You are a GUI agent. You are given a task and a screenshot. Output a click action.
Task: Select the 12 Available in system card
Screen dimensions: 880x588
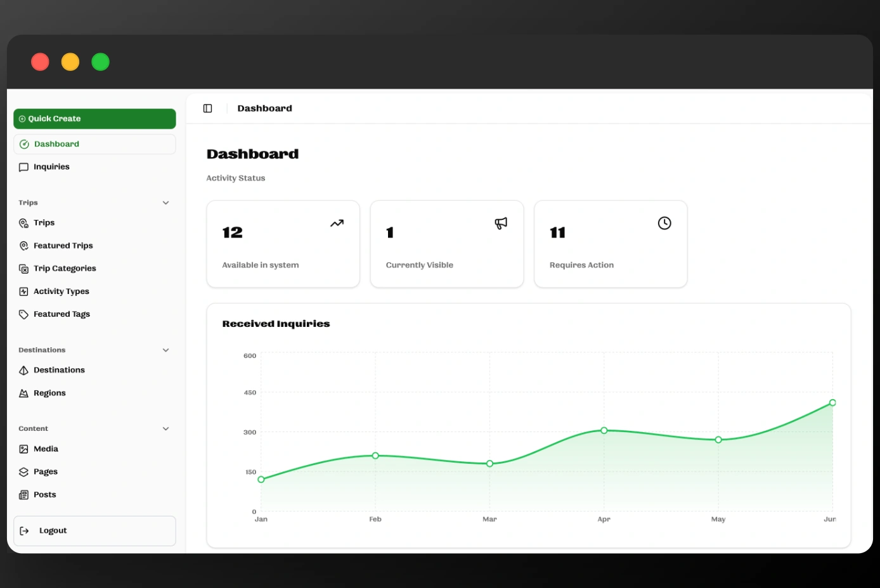coord(283,244)
